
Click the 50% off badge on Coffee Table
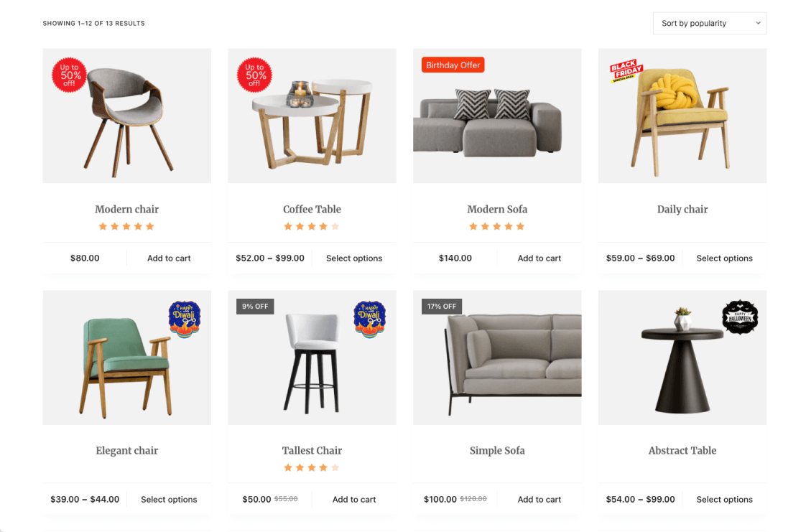click(x=254, y=75)
